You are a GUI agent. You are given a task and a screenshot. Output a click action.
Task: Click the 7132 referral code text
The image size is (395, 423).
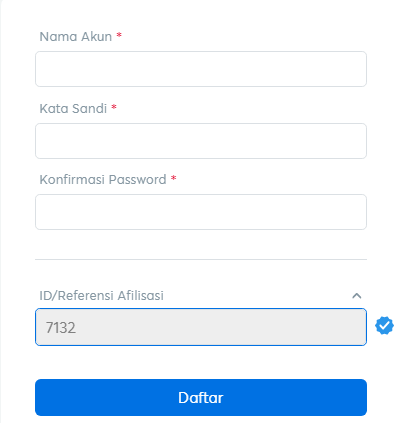point(61,328)
